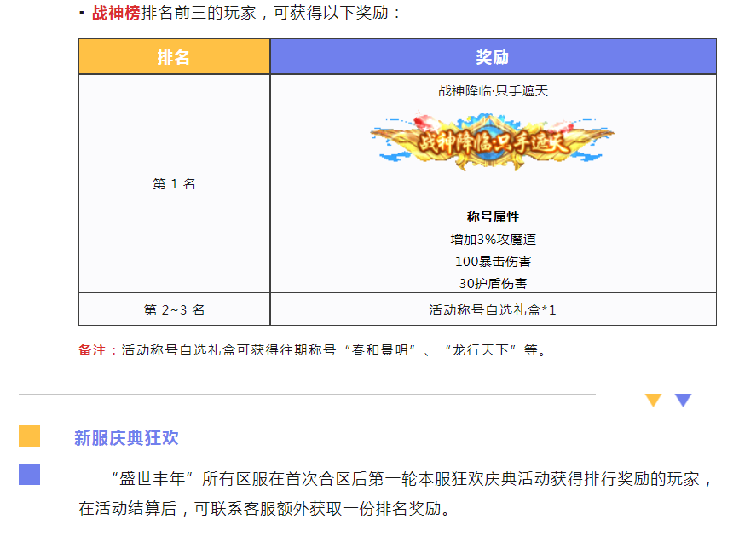Image resolution: width=739 pixels, height=560 pixels.
Task: Click the 称号属性 bold label
Action: tap(493, 216)
